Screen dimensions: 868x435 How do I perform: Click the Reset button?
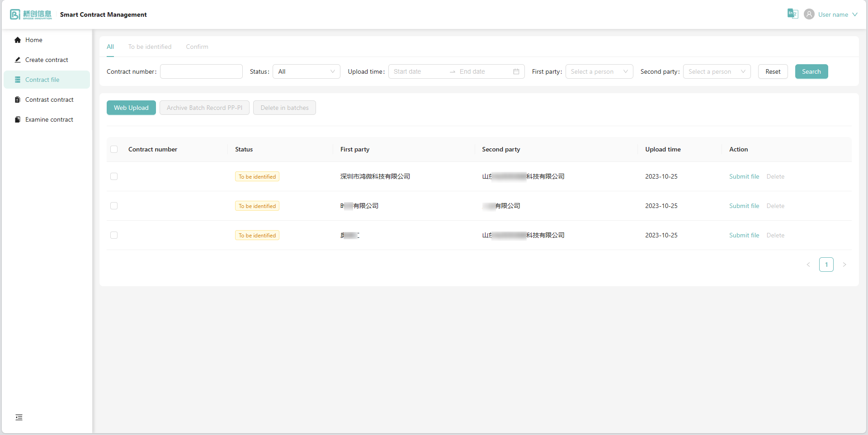coord(773,71)
